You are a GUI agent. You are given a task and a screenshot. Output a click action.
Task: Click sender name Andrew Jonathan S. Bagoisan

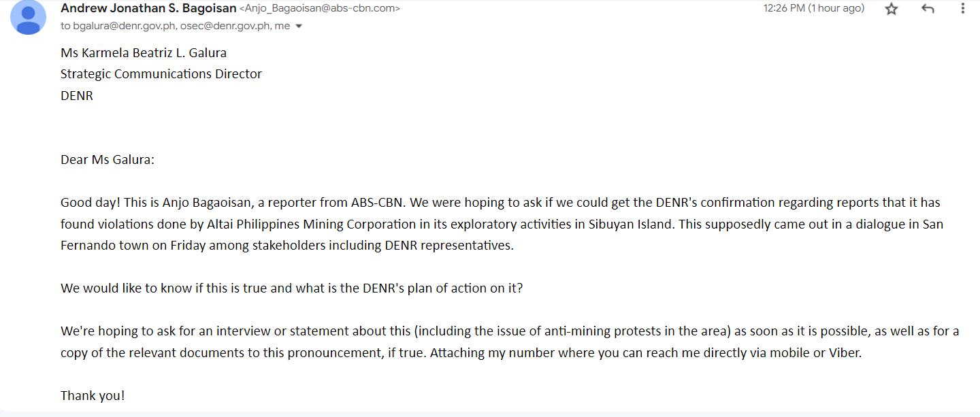148,8
